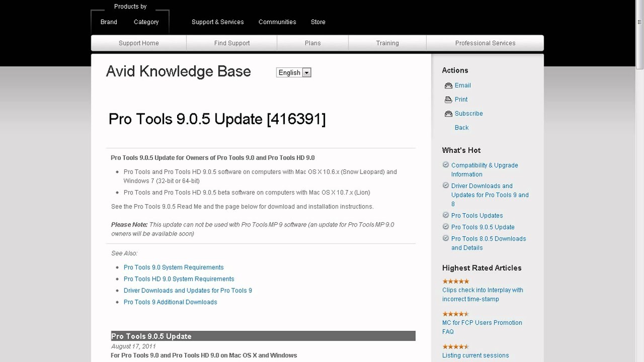The width and height of the screenshot is (644, 362).
Task: Click the Avid Knowledge Base heading
Action: [179, 71]
